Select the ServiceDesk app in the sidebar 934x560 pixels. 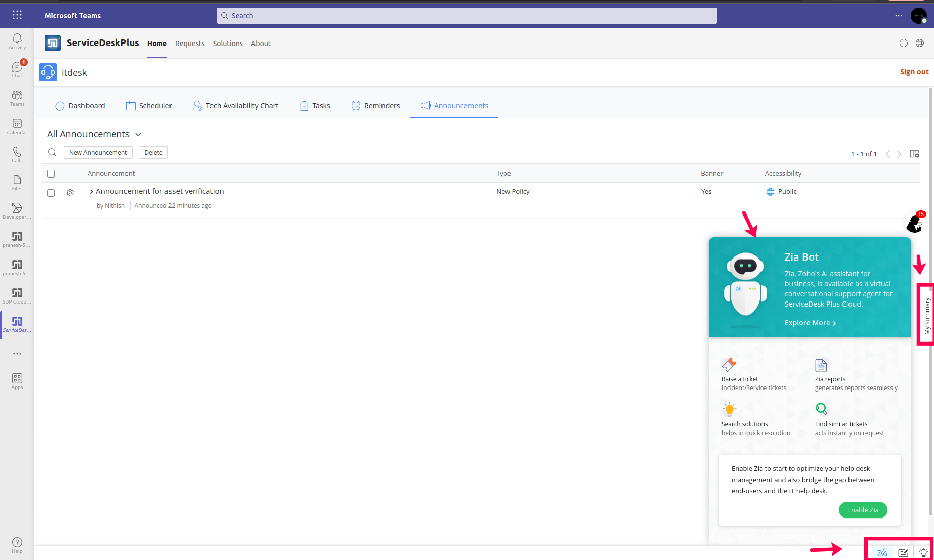point(17,324)
